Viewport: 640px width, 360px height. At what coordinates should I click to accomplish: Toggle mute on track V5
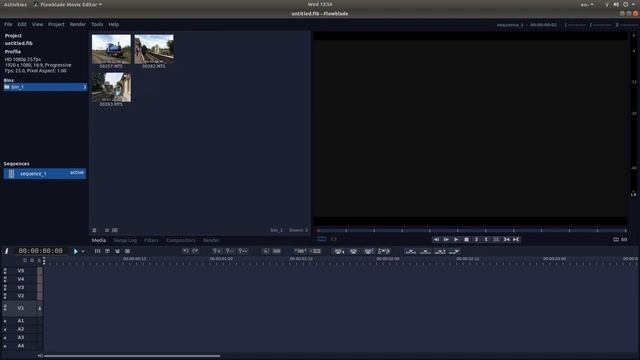click(5, 271)
